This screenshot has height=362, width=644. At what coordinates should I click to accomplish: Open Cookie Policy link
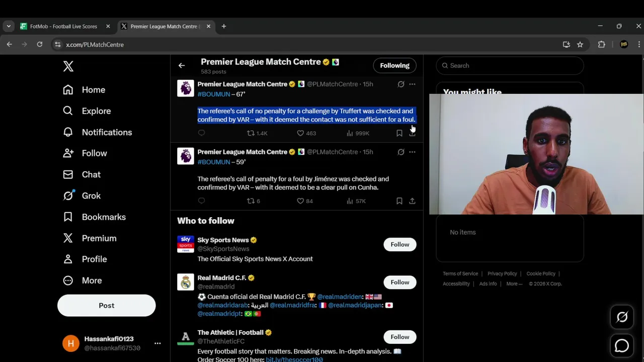coord(541,274)
